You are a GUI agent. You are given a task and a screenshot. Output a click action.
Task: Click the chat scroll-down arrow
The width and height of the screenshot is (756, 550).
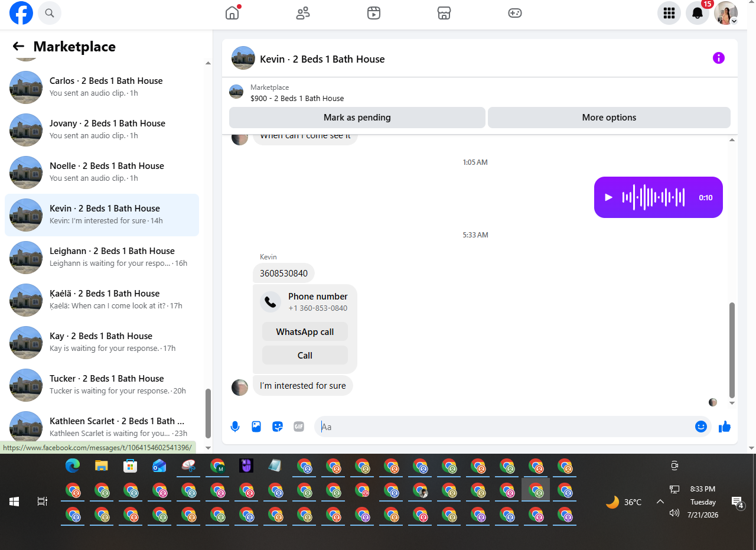pyautogui.click(x=732, y=403)
